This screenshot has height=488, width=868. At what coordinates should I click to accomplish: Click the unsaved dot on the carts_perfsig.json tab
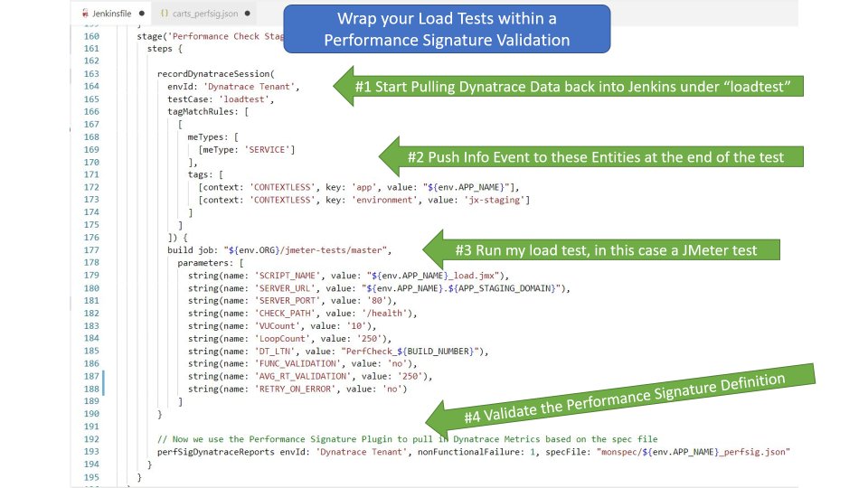247,14
